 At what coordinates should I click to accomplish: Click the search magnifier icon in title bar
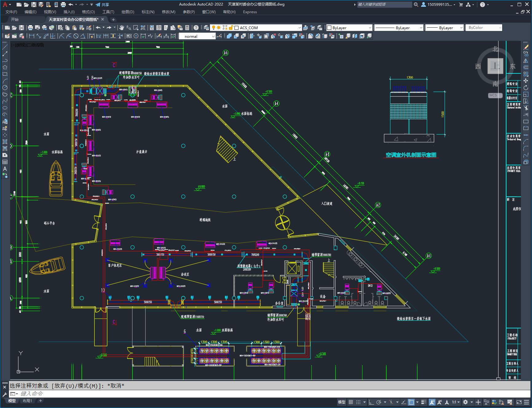[x=416, y=5]
